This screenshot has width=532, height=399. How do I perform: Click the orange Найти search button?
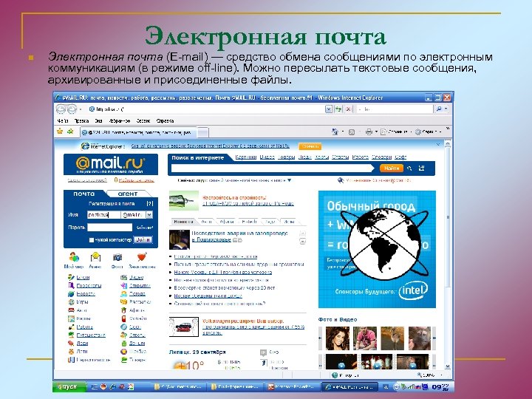pyautogui.click(x=391, y=168)
